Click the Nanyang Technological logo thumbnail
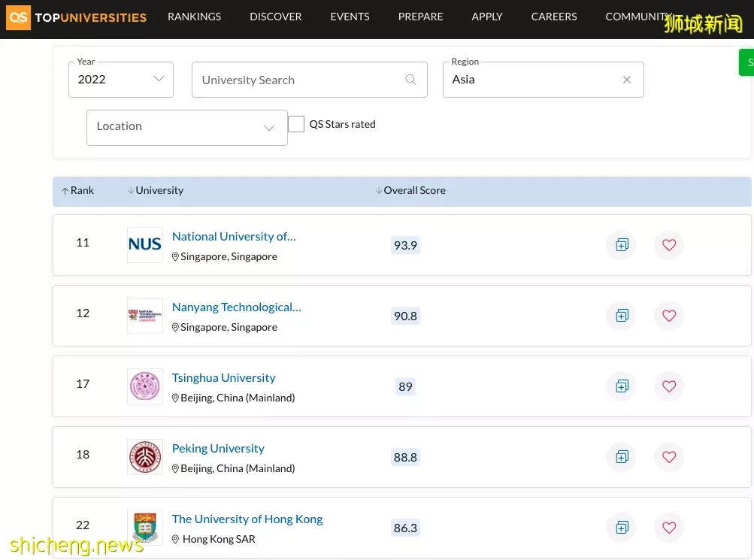This screenshot has height=560, width=754. click(x=145, y=316)
